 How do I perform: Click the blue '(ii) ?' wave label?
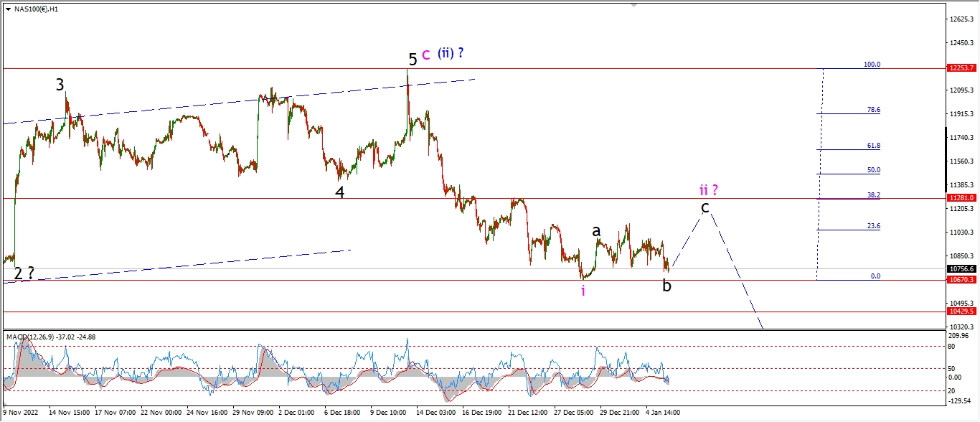(x=451, y=53)
